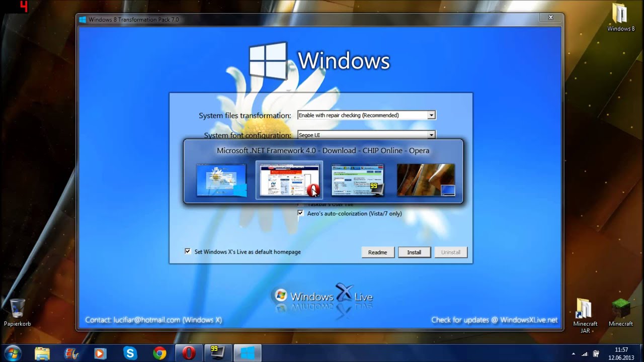Click the lucifiar@hotmail.com contact text
This screenshot has width=644, height=362.
click(x=146, y=320)
